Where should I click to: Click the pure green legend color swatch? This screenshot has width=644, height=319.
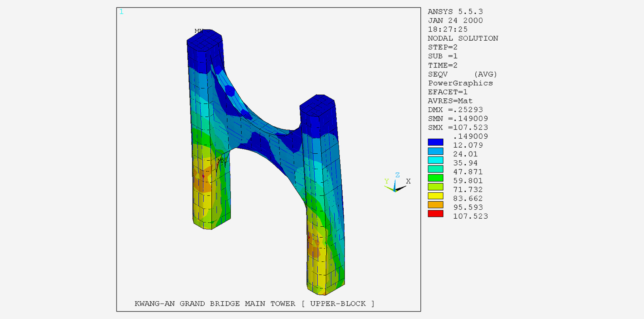coord(435,178)
